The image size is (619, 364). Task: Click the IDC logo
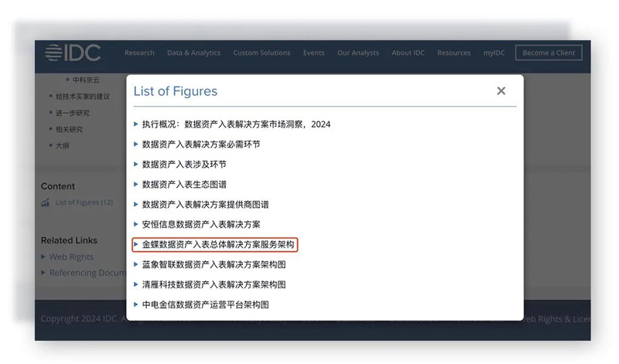click(75, 53)
